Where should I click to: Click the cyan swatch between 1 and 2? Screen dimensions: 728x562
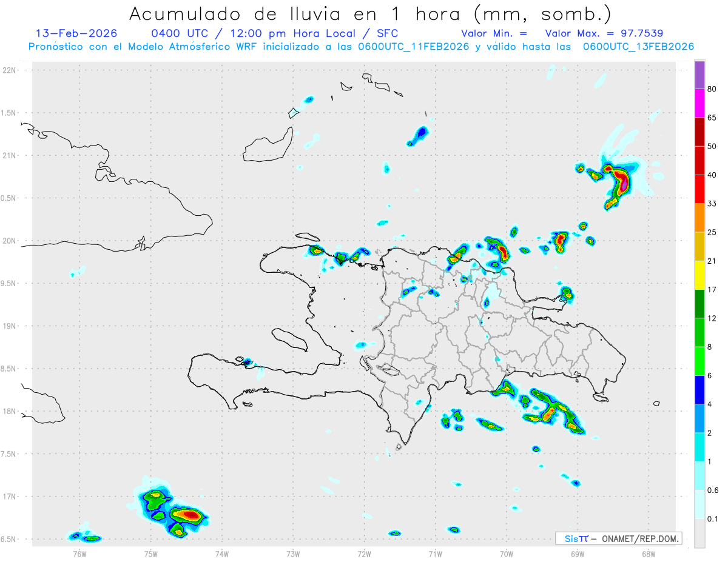[x=699, y=447]
